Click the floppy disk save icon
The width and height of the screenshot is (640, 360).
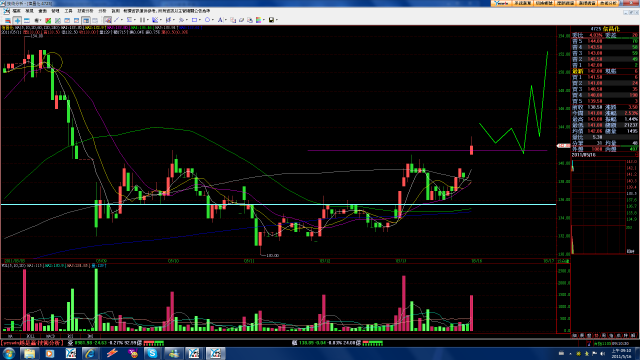(271, 20)
